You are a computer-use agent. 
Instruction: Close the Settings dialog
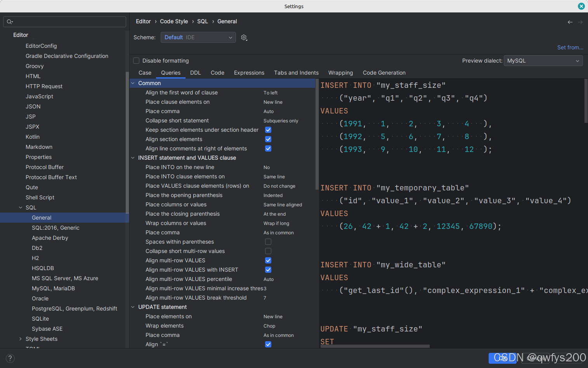pos(581,6)
